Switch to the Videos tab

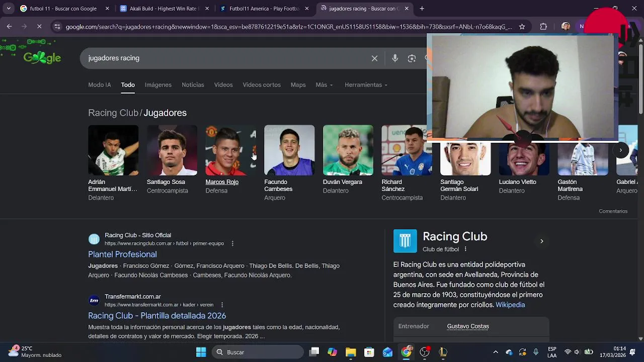click(223, 85)
